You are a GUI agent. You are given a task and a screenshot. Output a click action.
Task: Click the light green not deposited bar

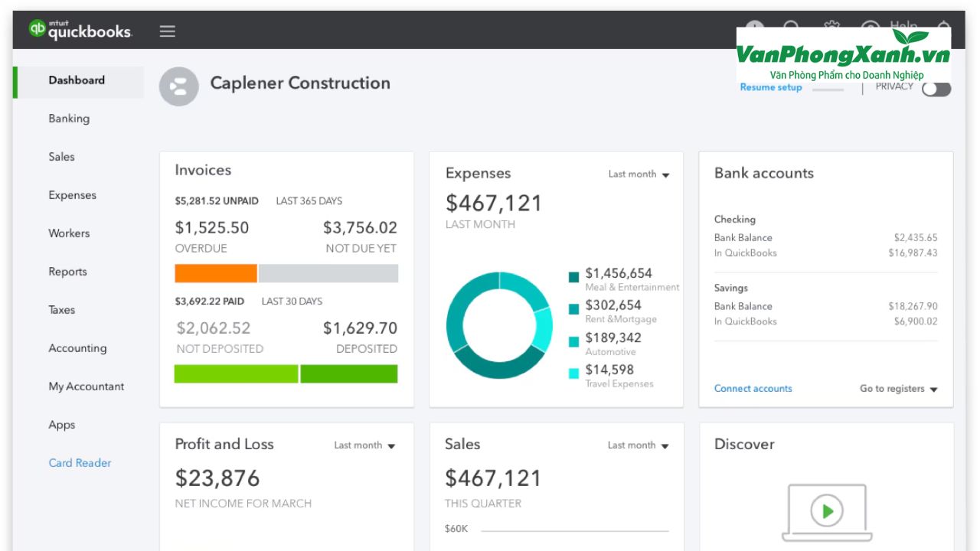(237, 373)
